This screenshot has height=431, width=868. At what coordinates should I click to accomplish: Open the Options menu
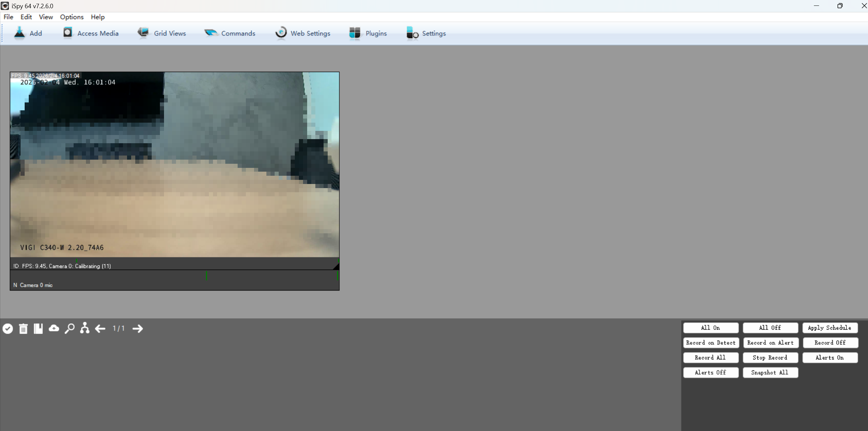(72, 17)
